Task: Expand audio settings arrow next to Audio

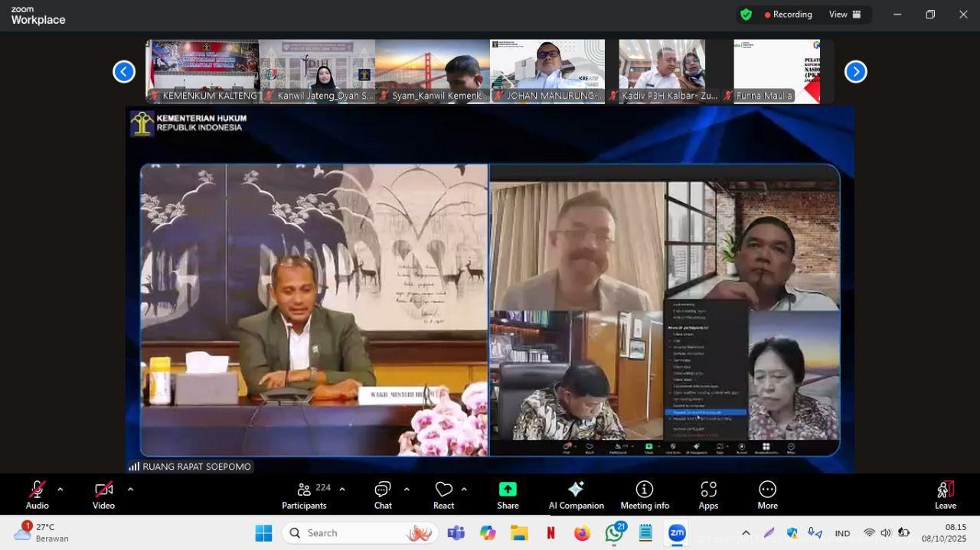Action: point(60,490)
